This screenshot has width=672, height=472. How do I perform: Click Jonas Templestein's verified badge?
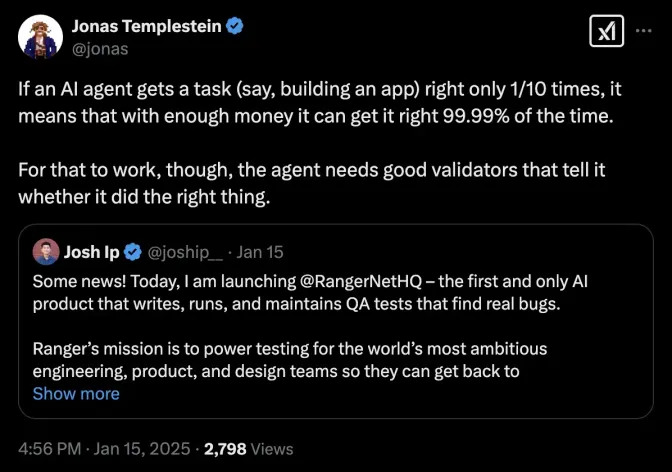pos(234,26)
